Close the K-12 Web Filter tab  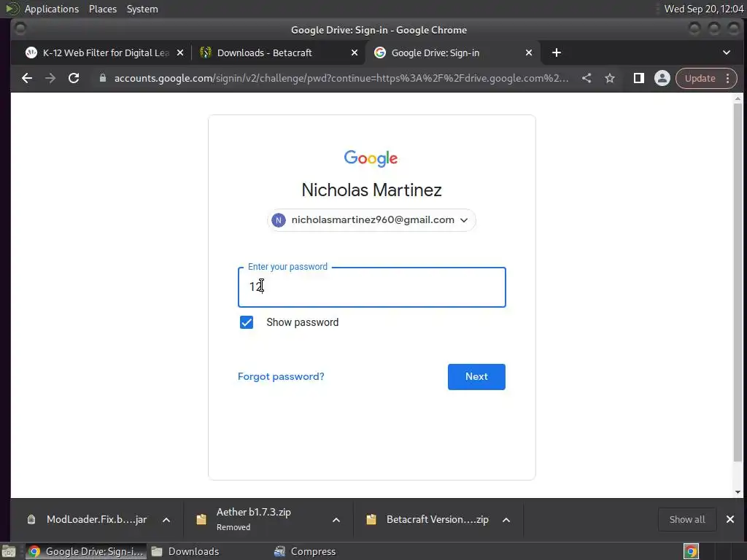[180, 52]
